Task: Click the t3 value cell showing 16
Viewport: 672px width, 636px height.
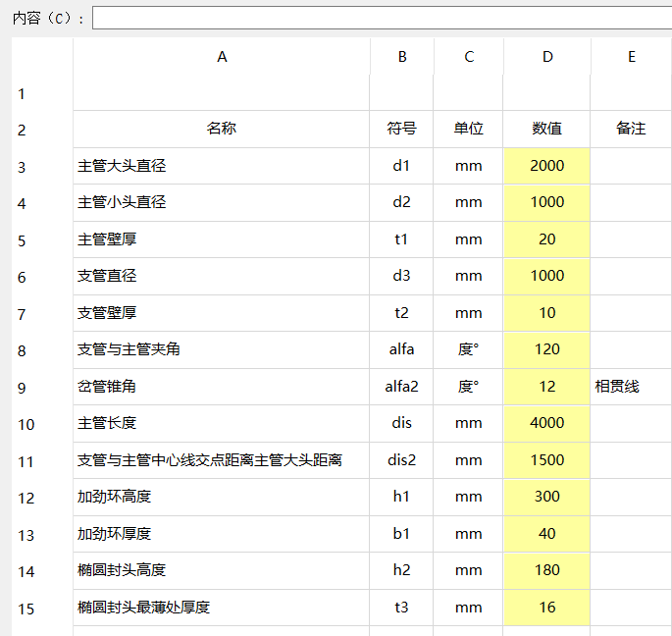Action: coord(546,608)
